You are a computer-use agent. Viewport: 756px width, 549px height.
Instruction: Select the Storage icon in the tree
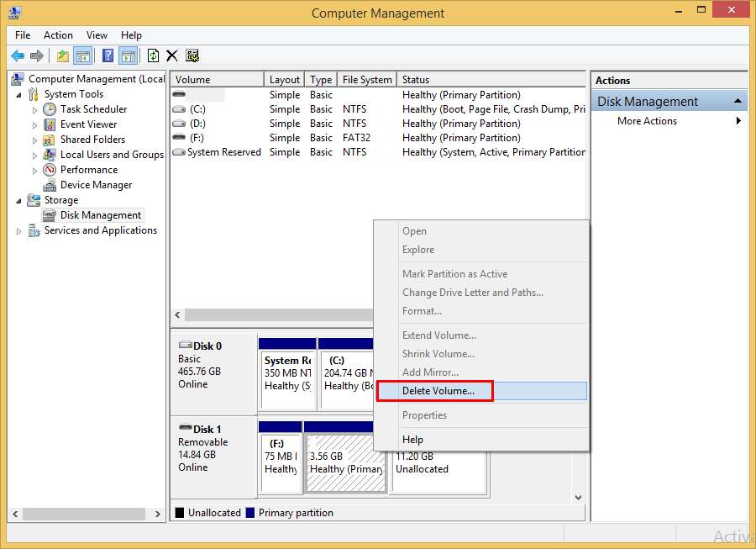tap(34, 200)
